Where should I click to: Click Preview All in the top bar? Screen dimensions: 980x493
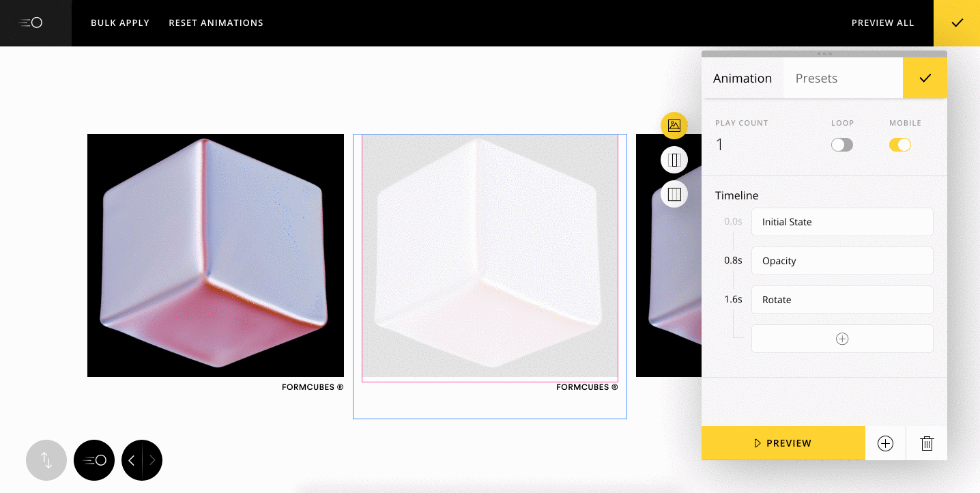(x=882, y=23)
